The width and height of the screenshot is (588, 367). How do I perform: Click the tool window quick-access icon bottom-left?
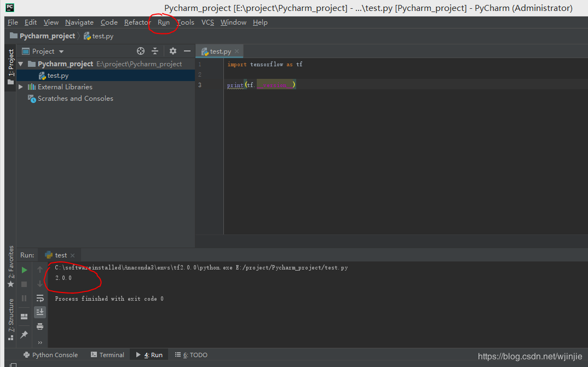coord(13,365)
